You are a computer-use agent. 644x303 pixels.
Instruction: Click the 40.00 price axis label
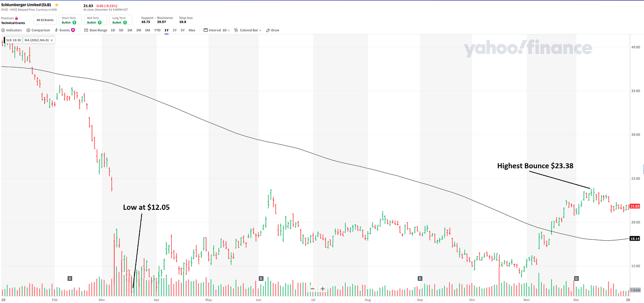[x=635, y=47]
